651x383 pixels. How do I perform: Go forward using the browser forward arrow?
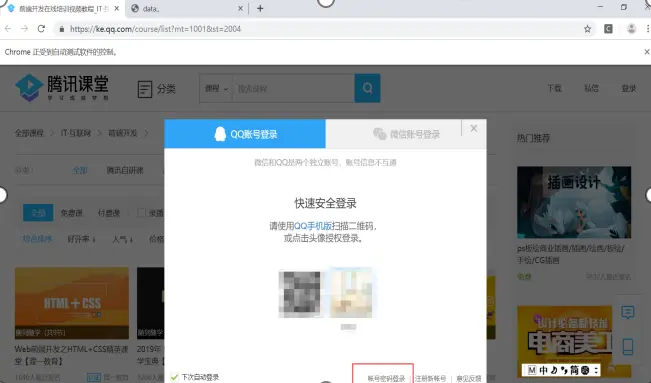[24, 29]
